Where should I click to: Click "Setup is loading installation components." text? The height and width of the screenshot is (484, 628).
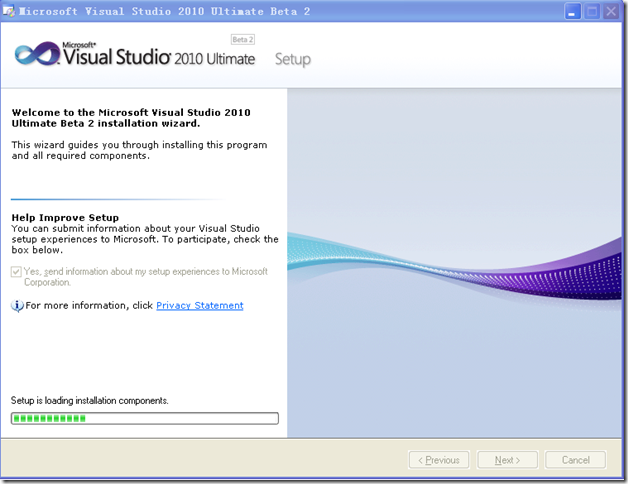(x=90, y=401)
